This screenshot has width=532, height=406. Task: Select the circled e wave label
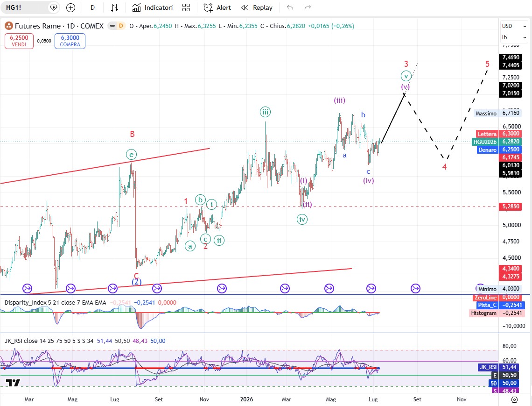(x=131, y=154)
